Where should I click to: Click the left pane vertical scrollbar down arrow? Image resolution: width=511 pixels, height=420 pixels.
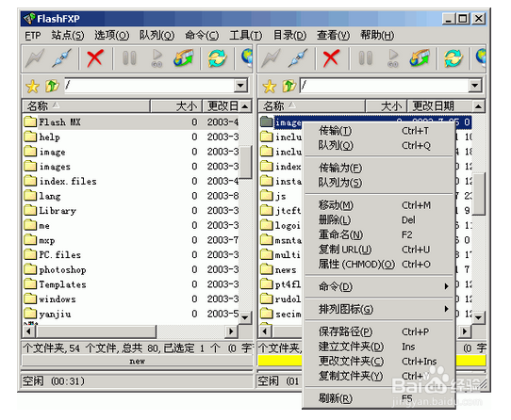245,317
